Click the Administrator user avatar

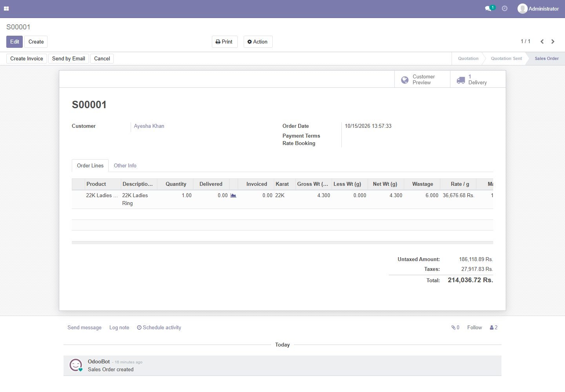point(522,9)
